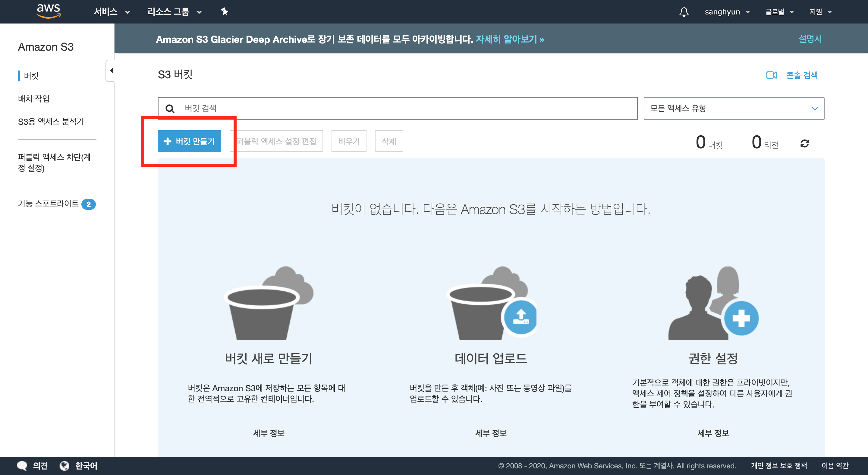
Task: Click the AWS logo home icon
Action: click(49, 11)
